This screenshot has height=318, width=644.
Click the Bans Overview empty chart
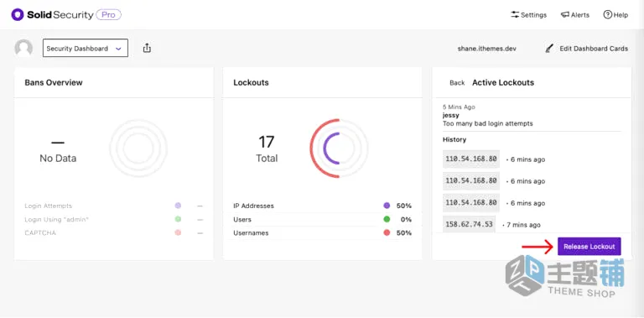tap(138, 149)
